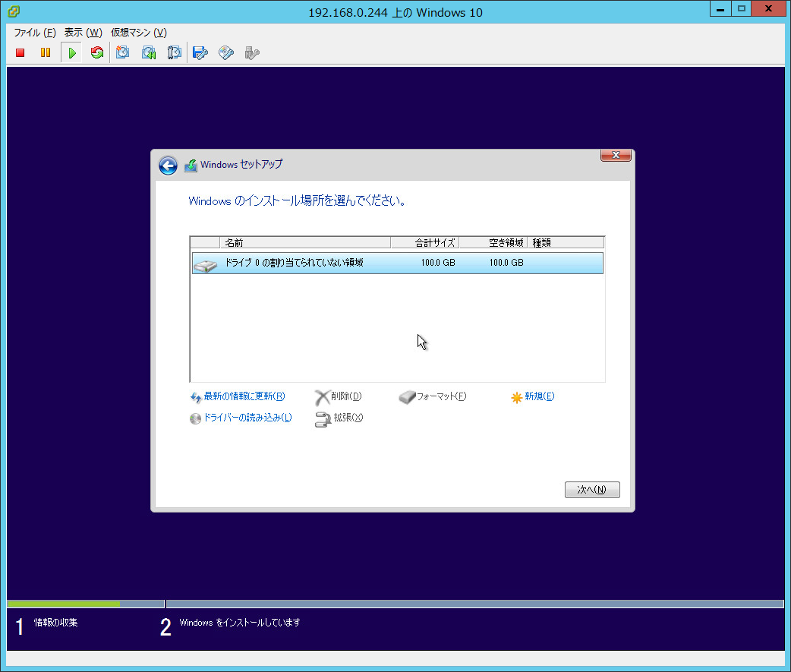Viewport: 791px width, 672px height.
Task: Click the disk icon beside 拡張(X)
Action: [323, 419]
